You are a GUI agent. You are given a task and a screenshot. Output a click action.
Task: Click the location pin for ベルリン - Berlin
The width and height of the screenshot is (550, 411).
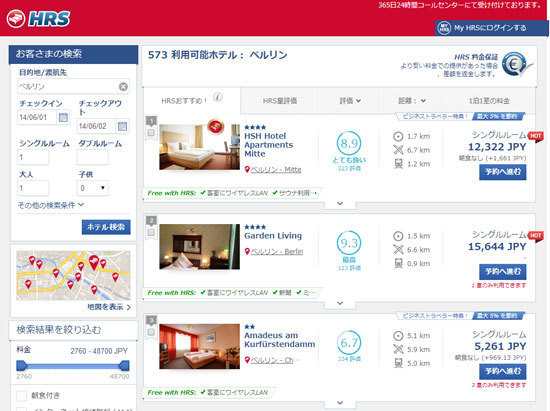(247, 251)
